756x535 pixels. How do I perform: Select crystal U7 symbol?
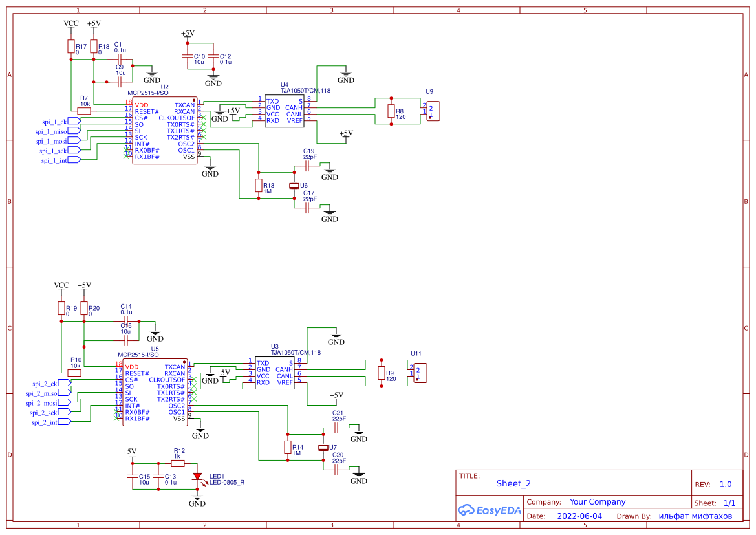click(x=323, y=448)
